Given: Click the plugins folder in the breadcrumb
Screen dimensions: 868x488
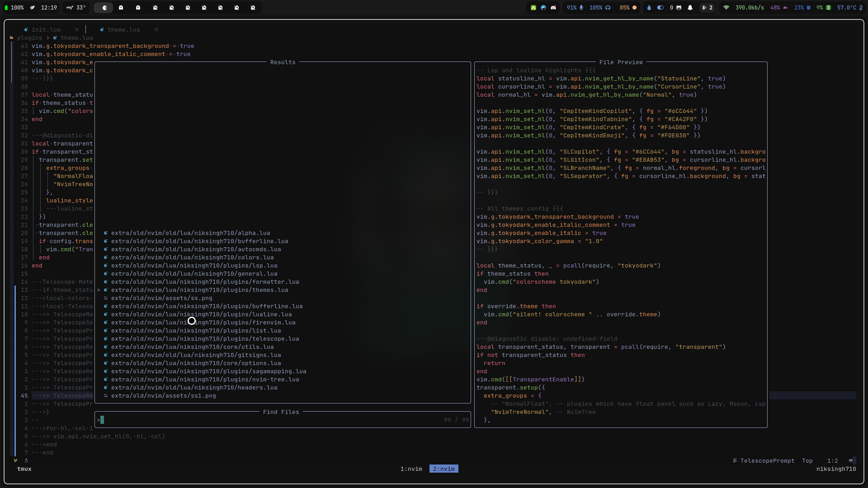Looking at the screenshot, I should pyautogui.click(x=29, y=38).
